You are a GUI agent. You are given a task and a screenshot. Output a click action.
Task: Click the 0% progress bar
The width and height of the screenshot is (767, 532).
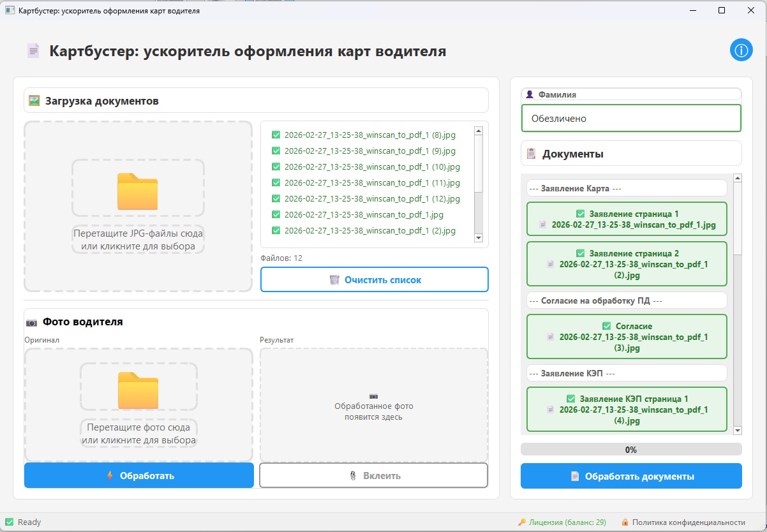pos(631,449)
